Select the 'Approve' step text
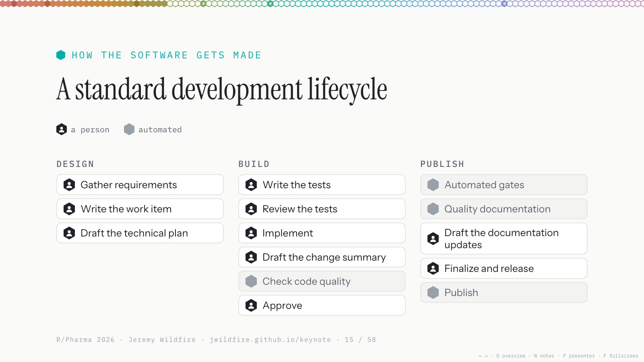The width and height of the screenshot is (644, 362). click(x=282, y=306)
